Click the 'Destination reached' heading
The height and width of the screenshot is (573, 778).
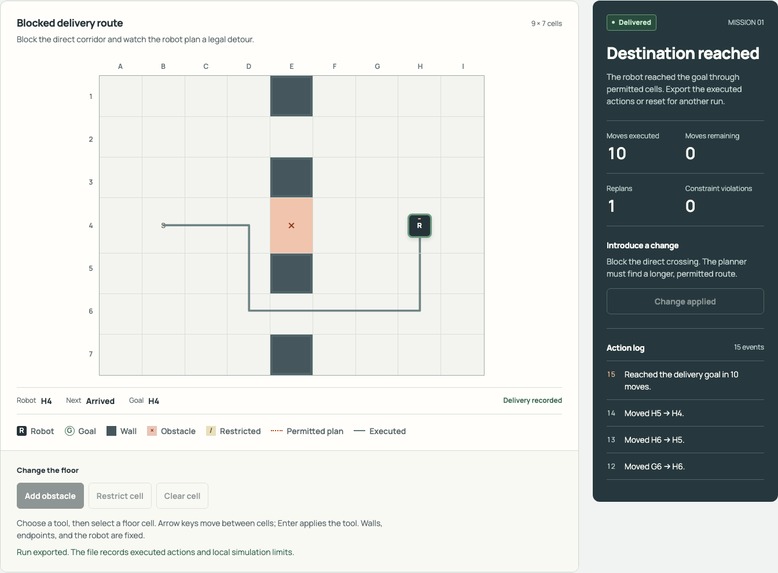[683, 53]
